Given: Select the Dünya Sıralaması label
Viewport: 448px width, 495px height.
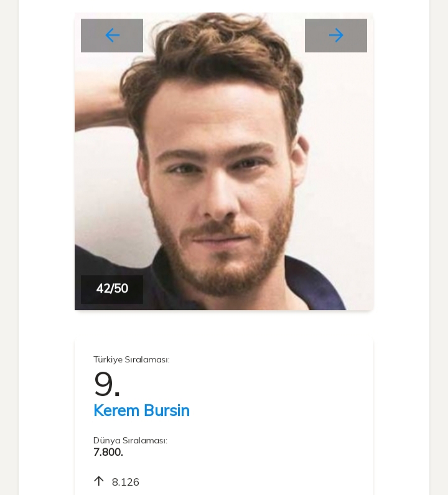Looking at the screenshot, I should coord(130,441).
